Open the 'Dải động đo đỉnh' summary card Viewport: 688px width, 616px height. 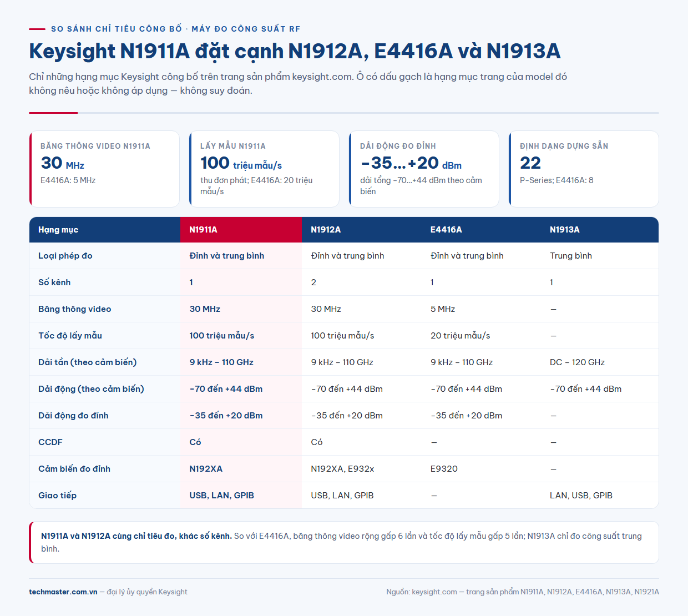424,169
